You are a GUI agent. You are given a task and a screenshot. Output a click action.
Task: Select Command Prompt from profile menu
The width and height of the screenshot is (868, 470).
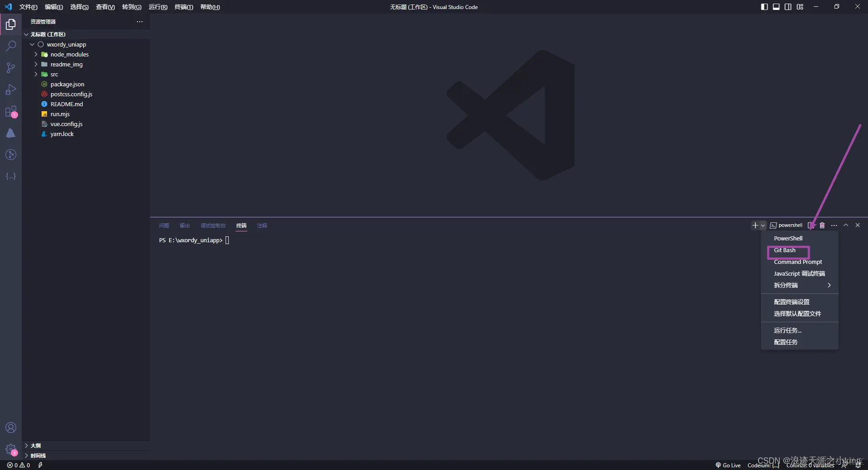(x=800, y=262)
